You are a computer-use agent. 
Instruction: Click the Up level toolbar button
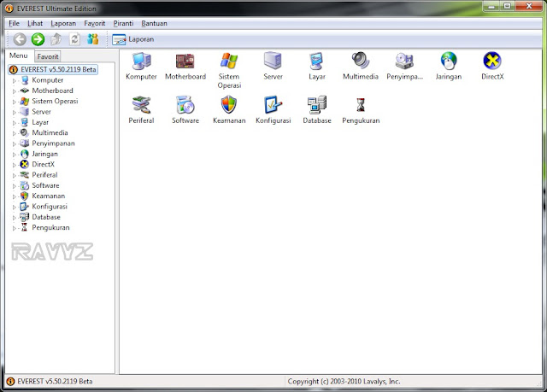56,39
